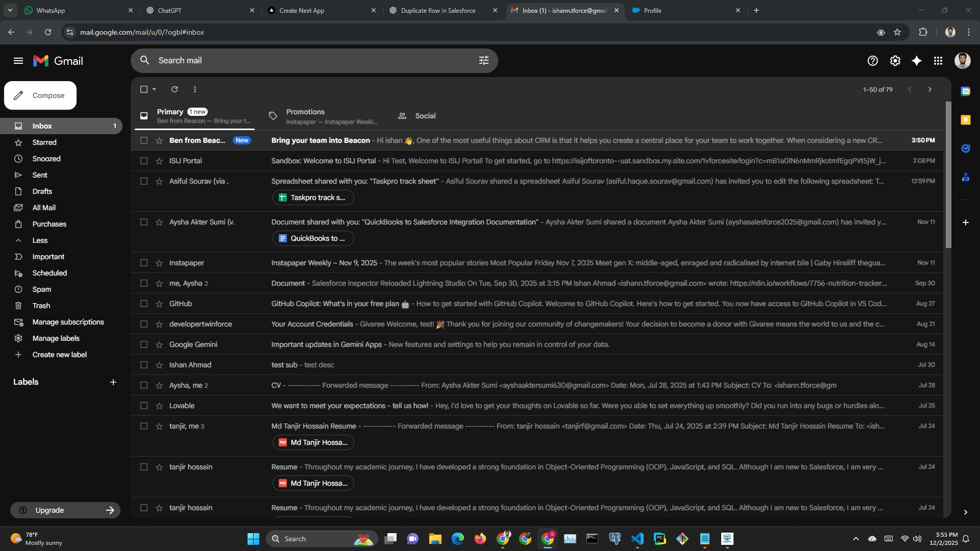Star the GitHub Copilot email
This screenshot has width=980, height=551.
[x=159, y=304]
